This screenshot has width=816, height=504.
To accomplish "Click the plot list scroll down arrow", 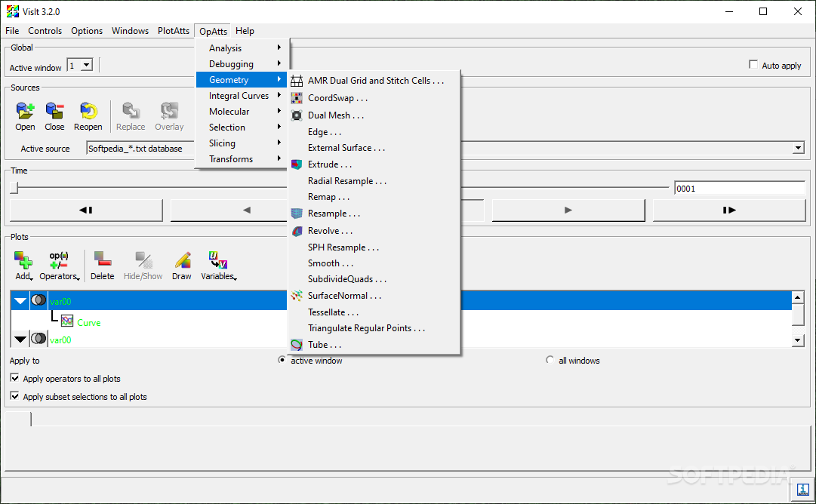I will [798, 341].
